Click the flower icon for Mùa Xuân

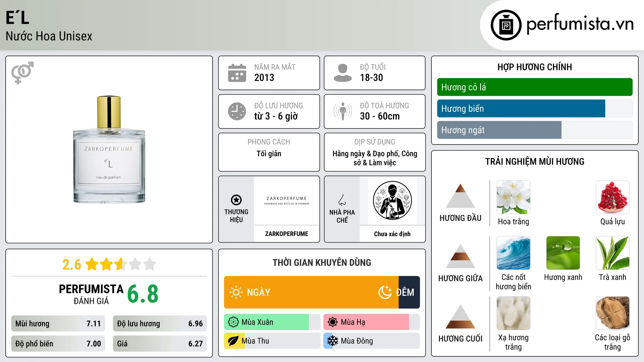click(x=233, y=322)
